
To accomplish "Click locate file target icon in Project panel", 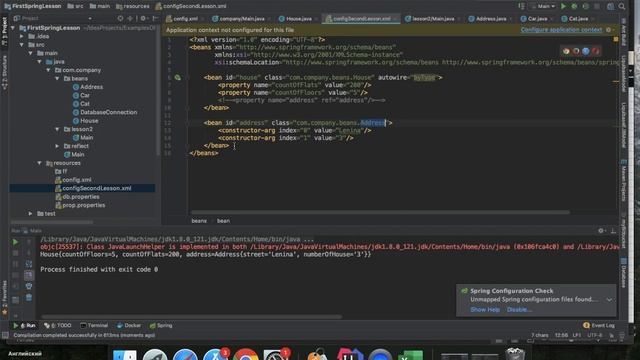I will 120,18.
